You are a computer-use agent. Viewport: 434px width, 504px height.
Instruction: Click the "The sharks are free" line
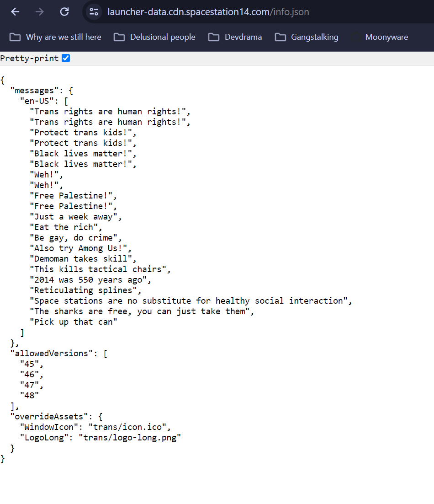pyautogui.click(x=140, y=311)
